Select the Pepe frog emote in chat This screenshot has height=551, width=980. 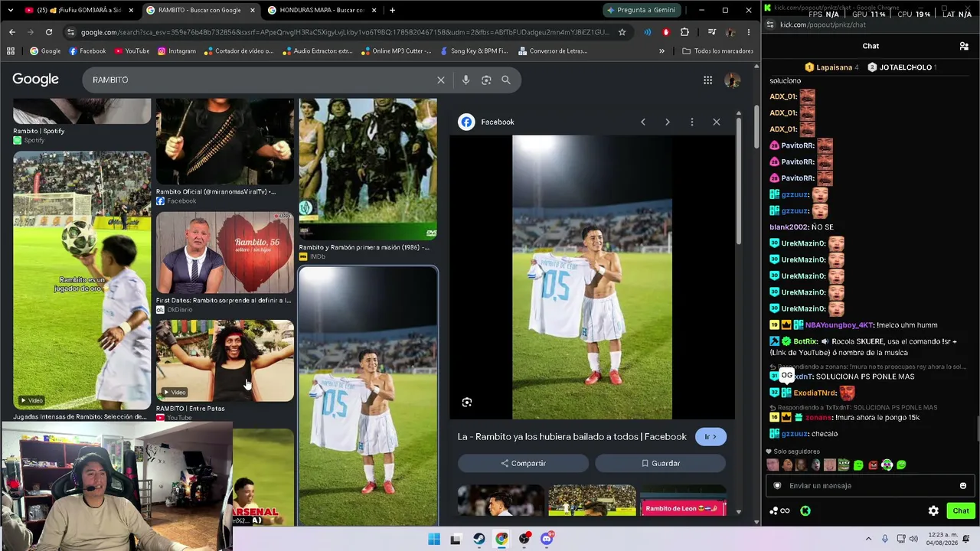click(843, 465)
